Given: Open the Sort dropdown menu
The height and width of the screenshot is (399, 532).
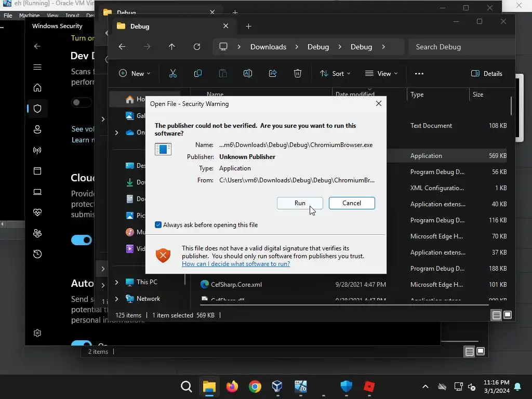Looking at the screenshot, I should tap(335, 73).
